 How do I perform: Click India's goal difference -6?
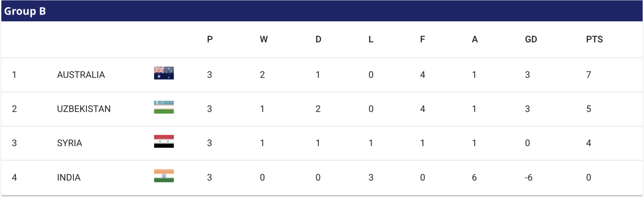coord(528,178)
